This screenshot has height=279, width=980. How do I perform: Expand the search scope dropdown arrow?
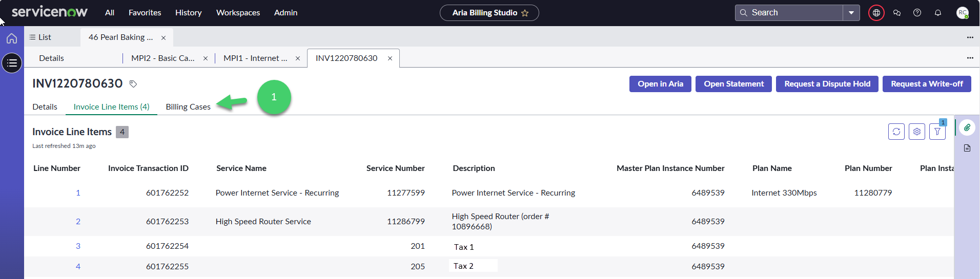click(x=851, y=13)
